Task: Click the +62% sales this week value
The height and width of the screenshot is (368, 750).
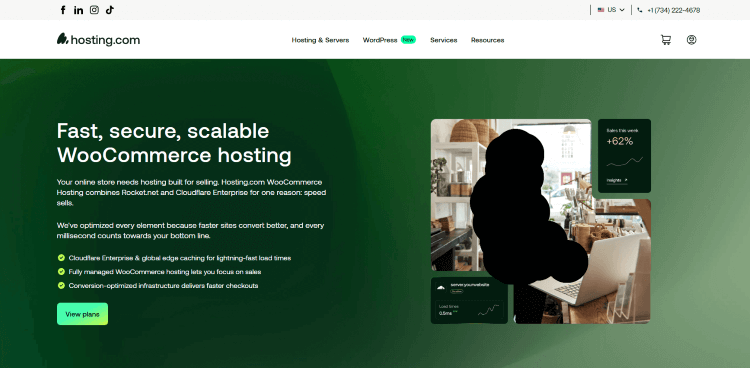Action: point(619,142)
